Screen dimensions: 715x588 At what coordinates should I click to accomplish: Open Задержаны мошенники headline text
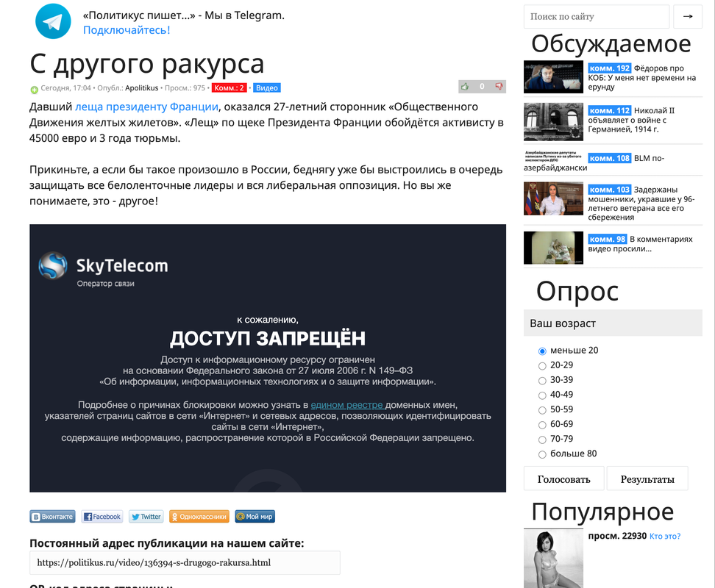pyautogui.click(x=641, y=203)
